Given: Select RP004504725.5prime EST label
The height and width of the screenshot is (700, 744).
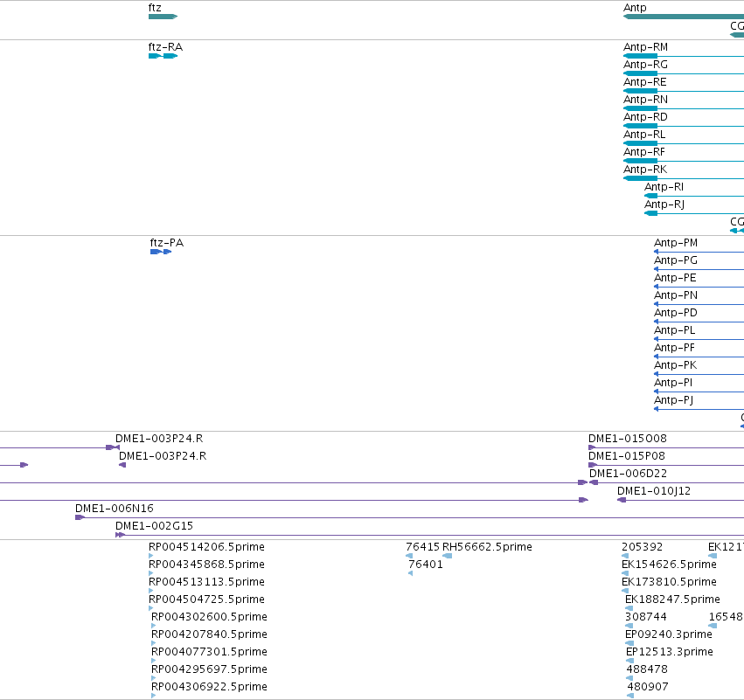Looking at the screenshot, I should [206, 600].
